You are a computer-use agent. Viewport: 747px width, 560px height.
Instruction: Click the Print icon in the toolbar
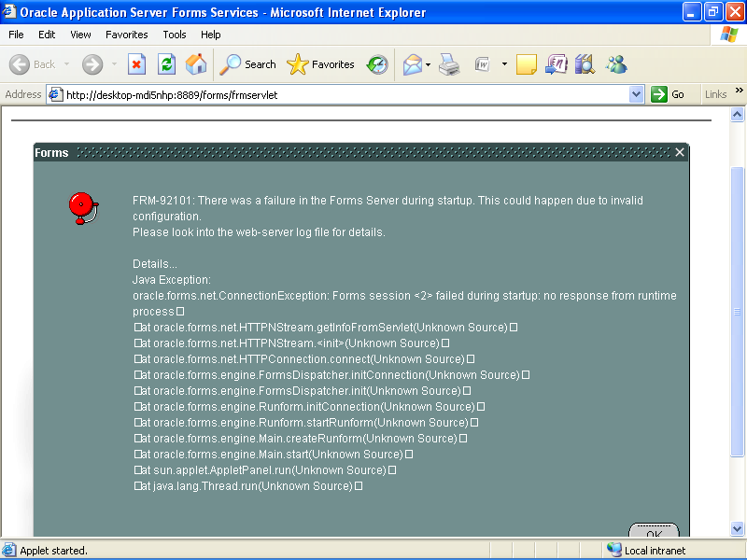(x=449, y=64)
